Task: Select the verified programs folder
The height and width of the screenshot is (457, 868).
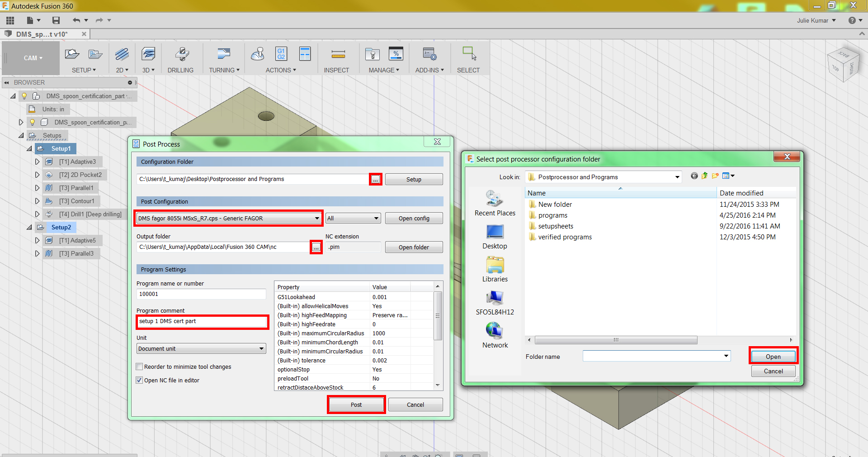Action: 565,237
